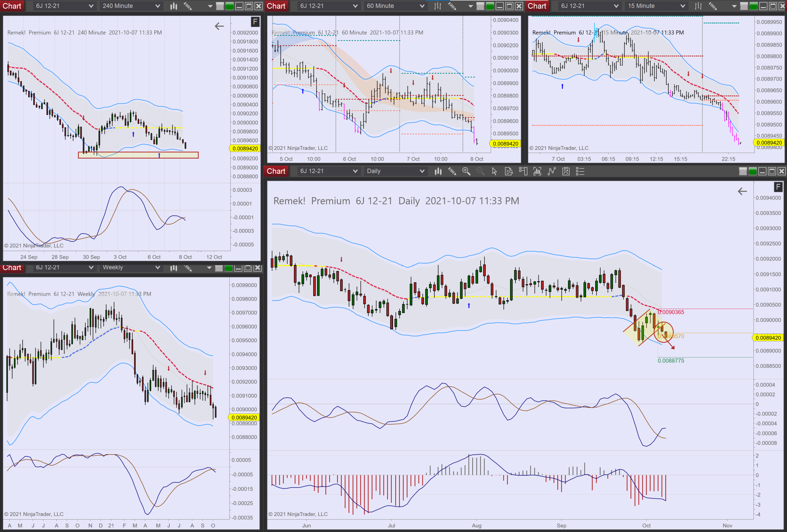
Task: Click the Chart tab of 60 Minute window
Action: point(276,6)
